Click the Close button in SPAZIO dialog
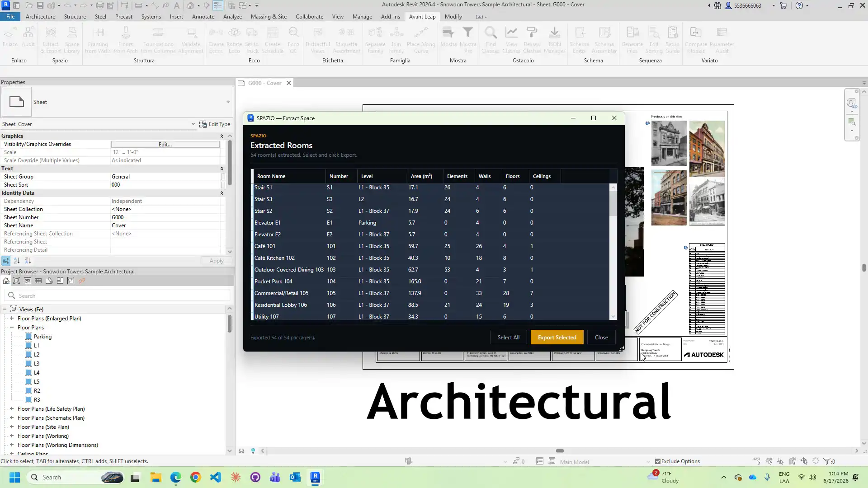Image resolution: width=868 pixels, height=488 pixels. coord(601,338)
